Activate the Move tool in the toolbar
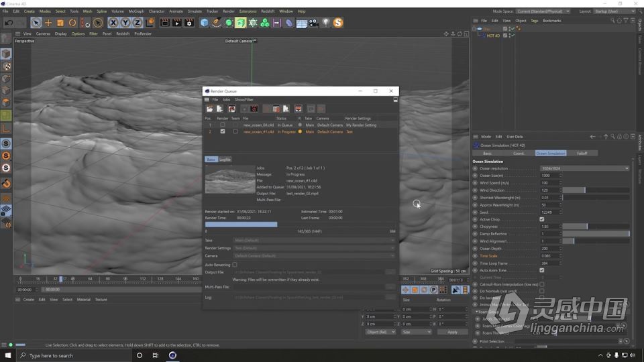The height and width of the screenshot is (362, 644). pos(48,23)
